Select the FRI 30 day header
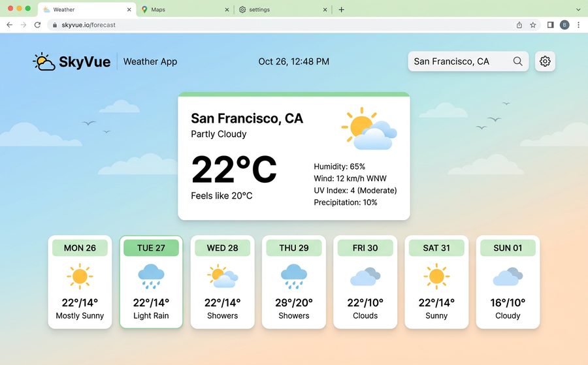The height and width of the screenshot is (365, 588). (365, 247)
